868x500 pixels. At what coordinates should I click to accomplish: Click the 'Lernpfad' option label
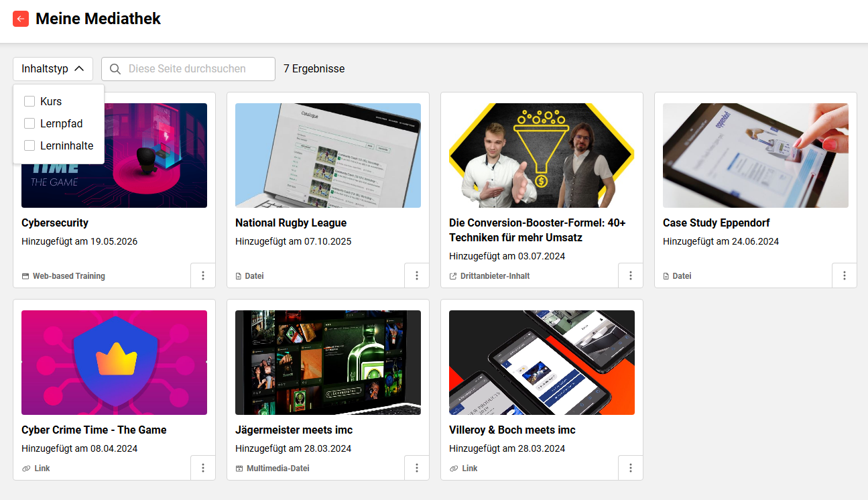click(x=62, y=123)
